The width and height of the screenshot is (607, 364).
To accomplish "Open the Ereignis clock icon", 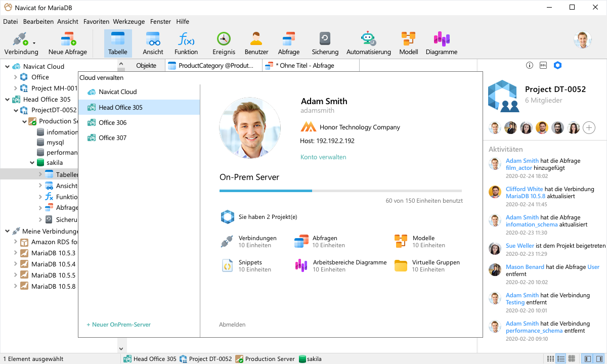I will pos(224,43).
